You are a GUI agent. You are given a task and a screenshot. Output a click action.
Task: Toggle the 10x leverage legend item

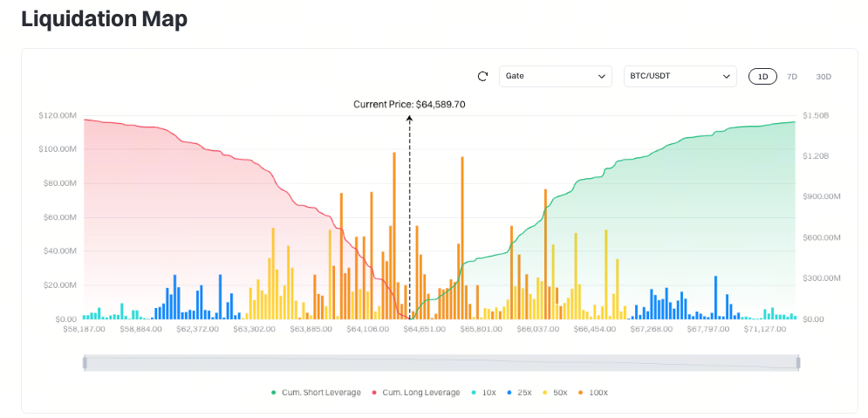pyautogui.click(x=483, y=393)
